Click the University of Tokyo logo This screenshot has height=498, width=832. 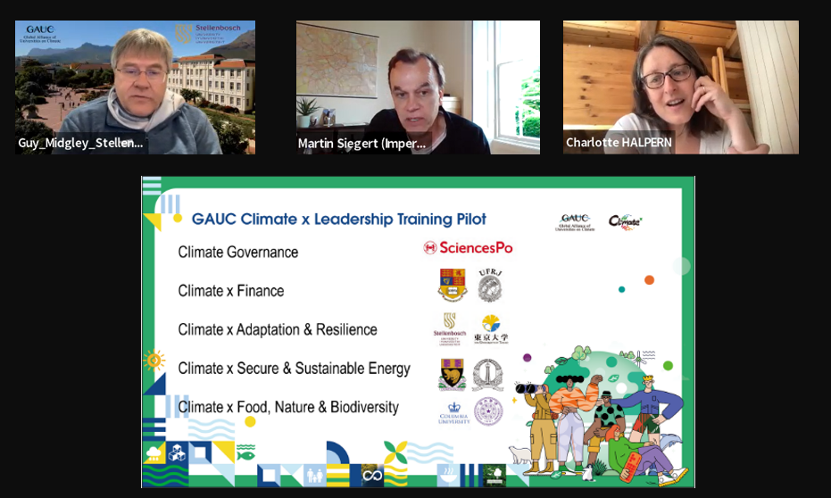click(x=490, y=328)
